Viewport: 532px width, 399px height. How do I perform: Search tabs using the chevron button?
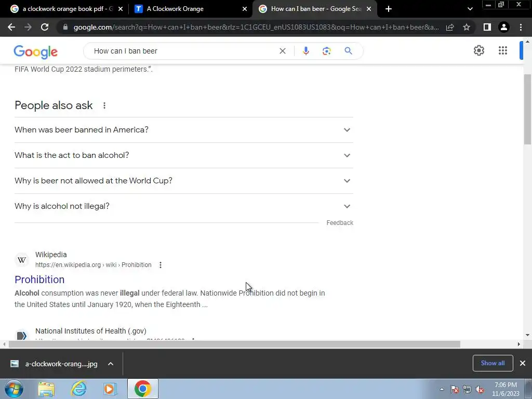pyautogui.click(x=470, y=9)
